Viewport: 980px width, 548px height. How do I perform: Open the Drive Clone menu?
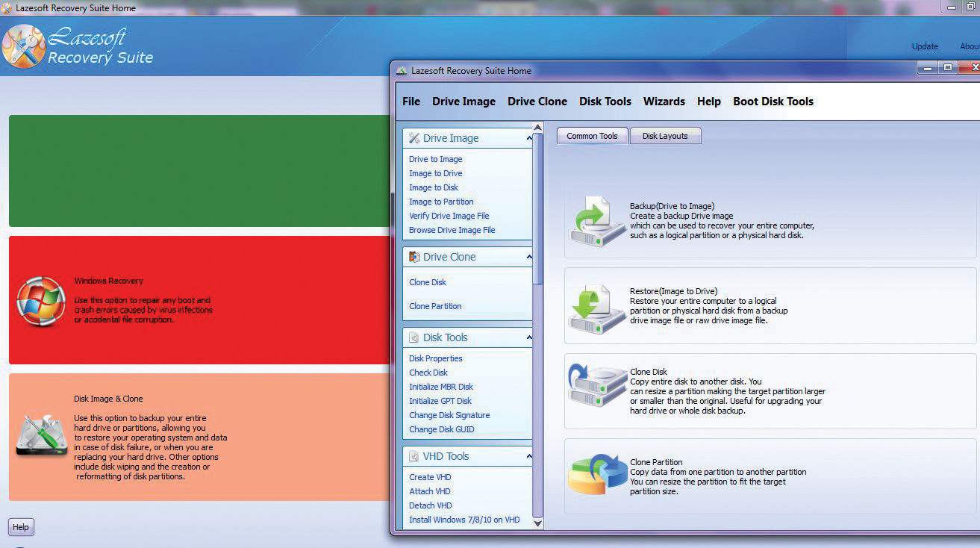coord(537,102)
